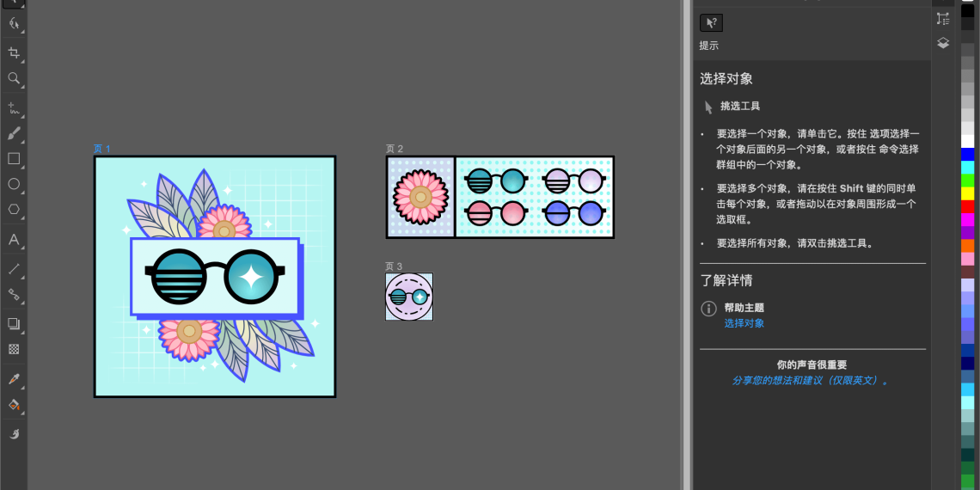Select the Connector tool
Screen dimensions: 980x490
[14, 294]
